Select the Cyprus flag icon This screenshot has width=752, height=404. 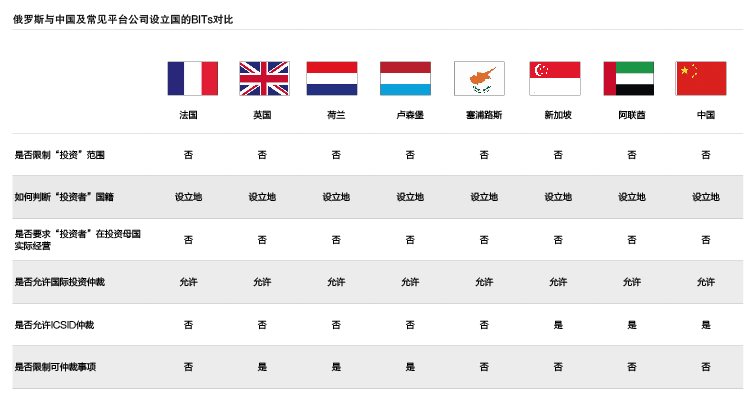(x=479, y=78)
